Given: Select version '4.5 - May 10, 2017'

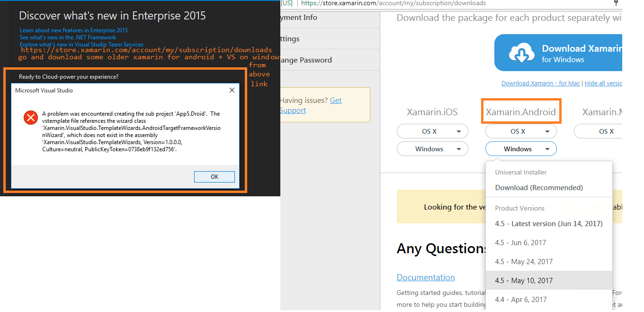Looking at the screenshot, I should (x=549, y=281).
